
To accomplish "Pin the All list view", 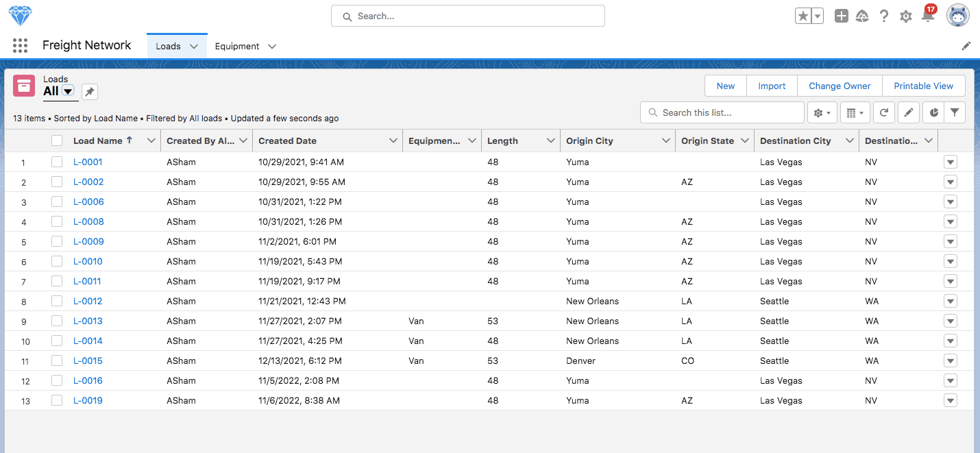I will (90, 92).
